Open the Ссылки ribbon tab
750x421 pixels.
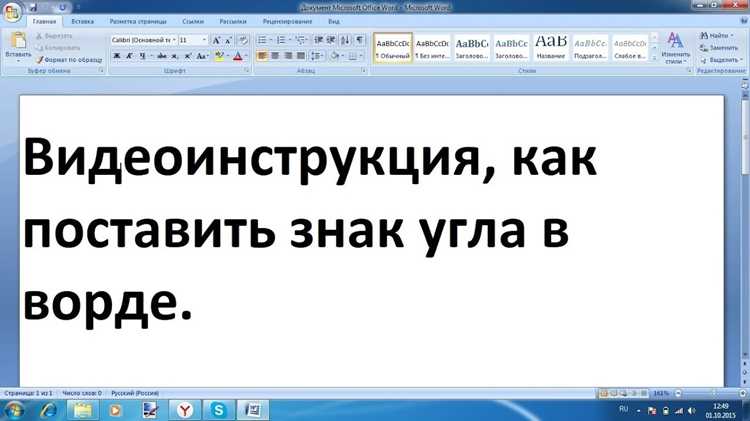(193, 22)
